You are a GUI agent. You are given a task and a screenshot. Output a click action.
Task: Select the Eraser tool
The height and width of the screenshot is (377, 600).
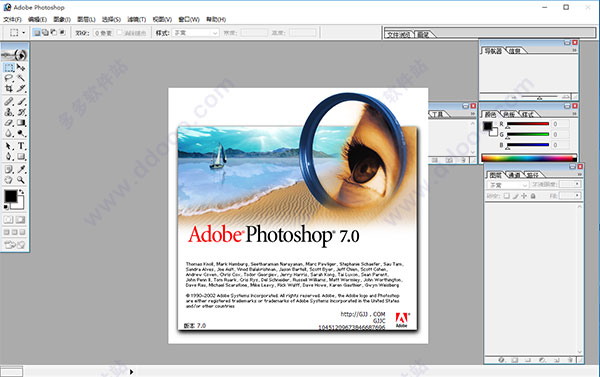pos(9,123)
